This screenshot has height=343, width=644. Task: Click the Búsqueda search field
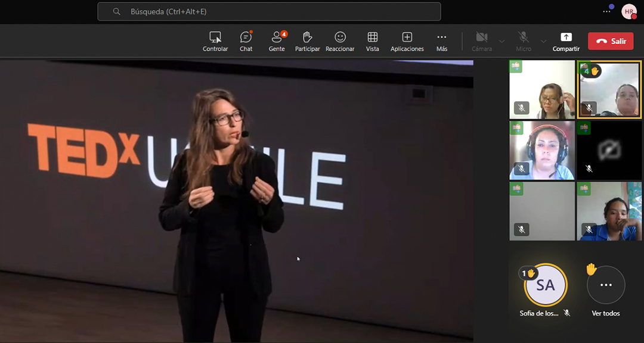(x=269, y=11)
